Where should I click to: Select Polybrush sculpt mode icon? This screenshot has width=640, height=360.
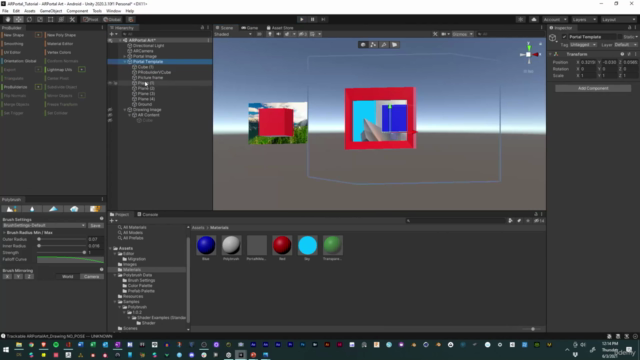(x=11, y=209)
